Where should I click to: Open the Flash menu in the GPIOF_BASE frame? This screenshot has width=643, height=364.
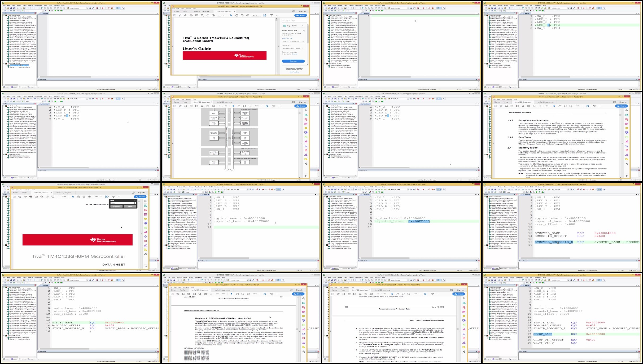tap(506, 278)
